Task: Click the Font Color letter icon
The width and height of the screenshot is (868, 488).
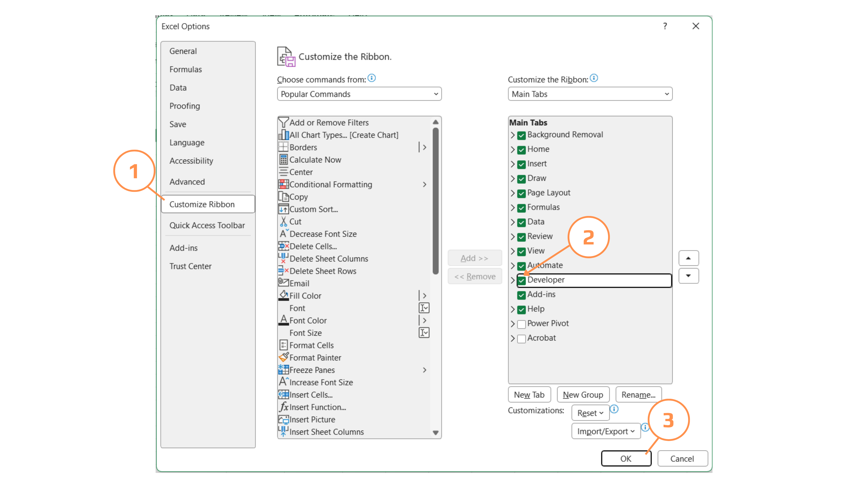Action: pyautogui.click(x=283, y=320)
